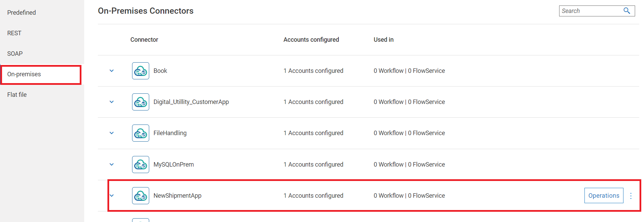Expand the MySQLOnPrem connector row
This screenshot has width=644, height=222.
coord(111,164)
